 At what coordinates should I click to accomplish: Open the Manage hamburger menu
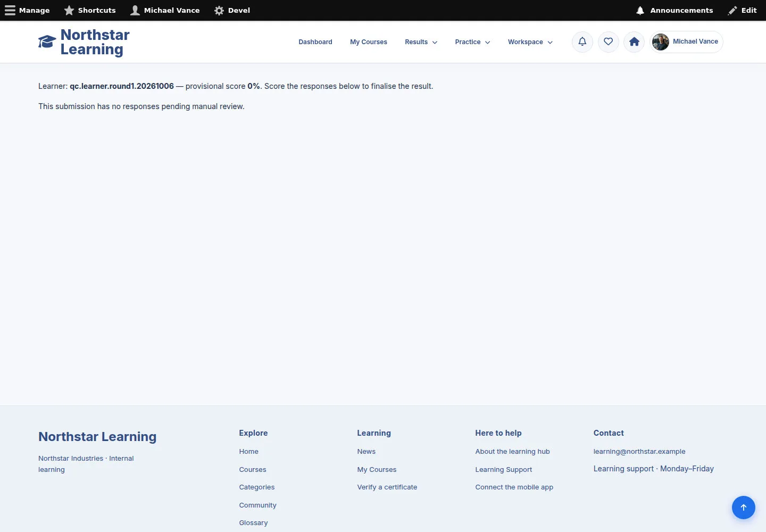coord(27,10)
